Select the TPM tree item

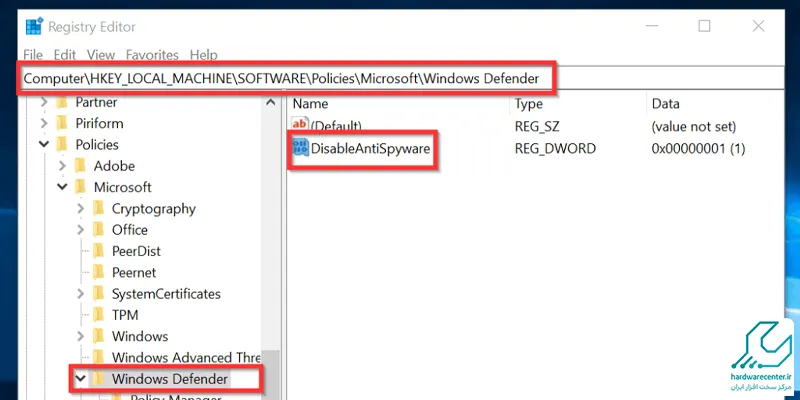pyautogui.click(x=125, y=315)
